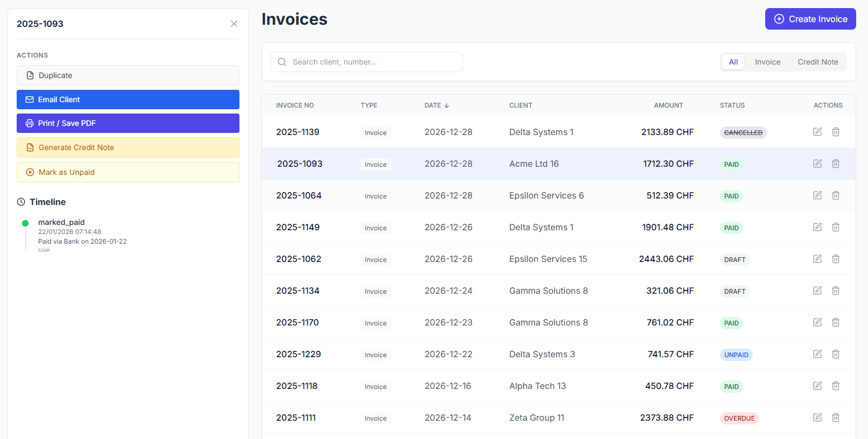Click amount 321.06 CHF

670,291
